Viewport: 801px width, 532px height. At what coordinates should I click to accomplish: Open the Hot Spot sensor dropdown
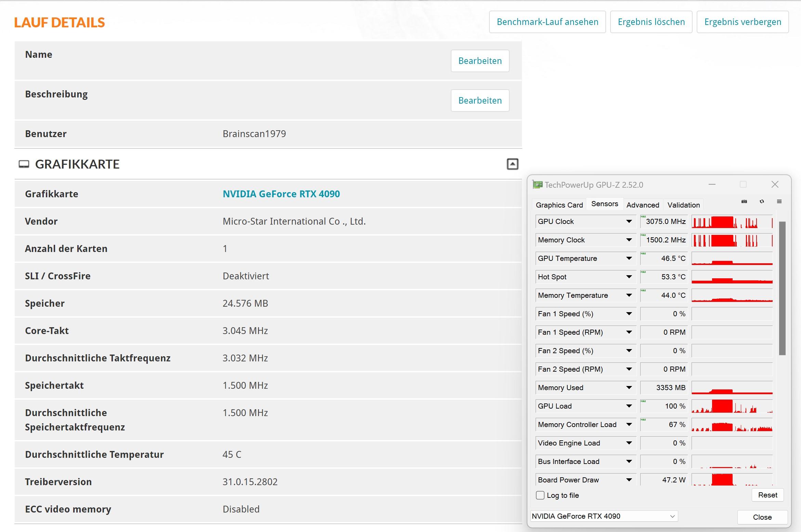tap(629, 277)
